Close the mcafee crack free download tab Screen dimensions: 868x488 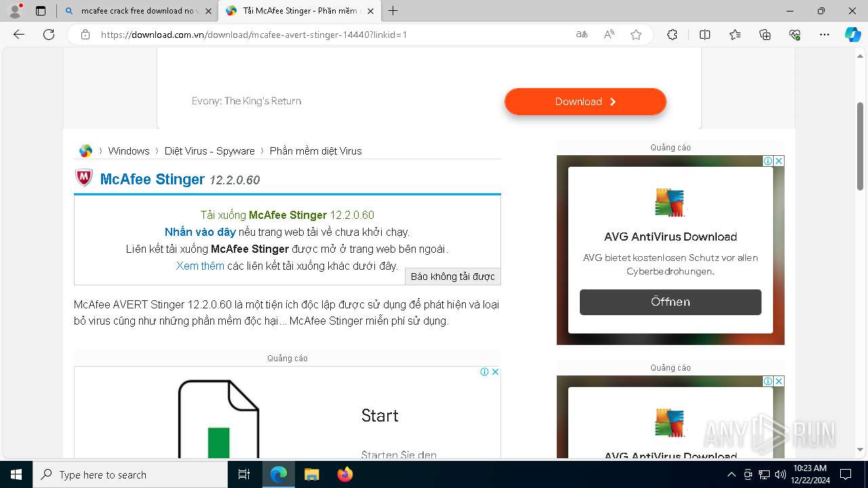pyautogui.click(x=208, y=11)
